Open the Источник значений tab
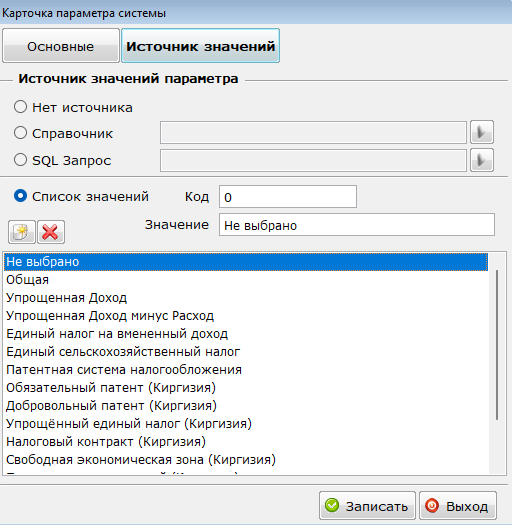Image resolution: width=512 pixels, height=525 pixels. 200,46
